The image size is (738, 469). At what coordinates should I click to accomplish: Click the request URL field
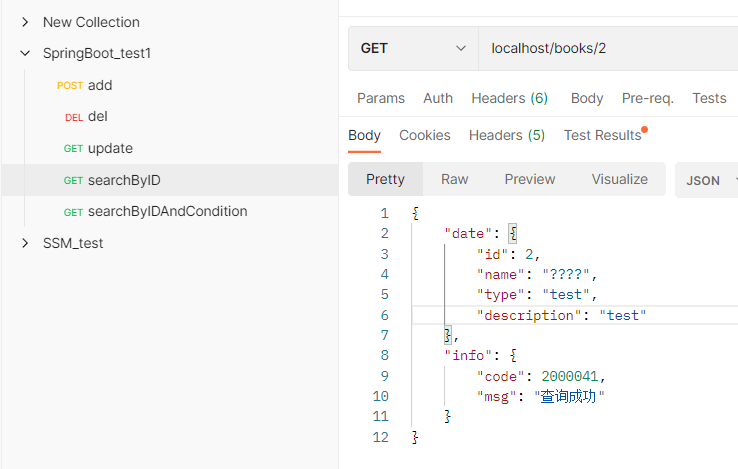[x=600, y=48]
